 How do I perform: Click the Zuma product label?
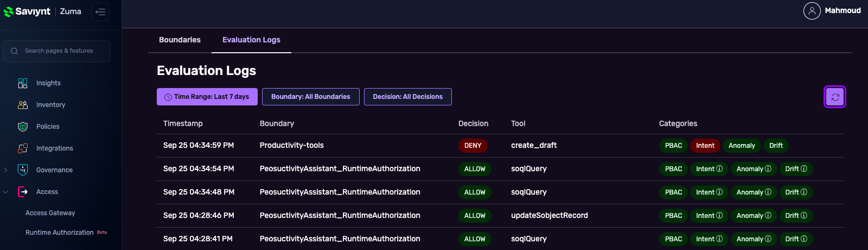(x=71, y=11)
